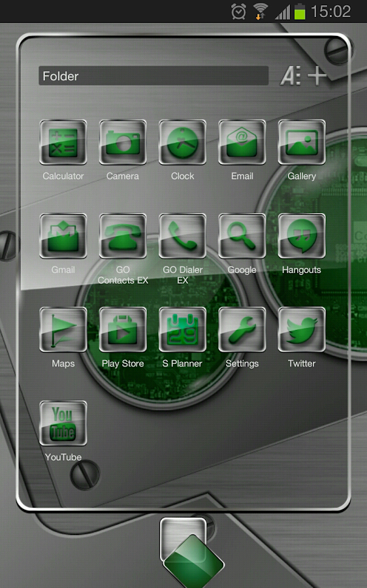The height and width of the screenshot is (588, 367).
Task: Open the Play Store
Action: pyautogui.click(x=123, y=330)
